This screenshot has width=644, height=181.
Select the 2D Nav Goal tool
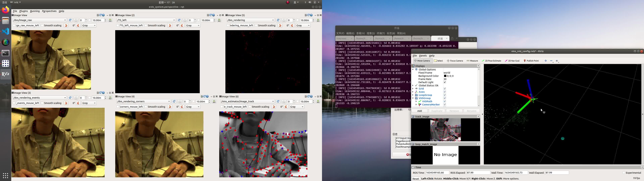coord(512,61)
